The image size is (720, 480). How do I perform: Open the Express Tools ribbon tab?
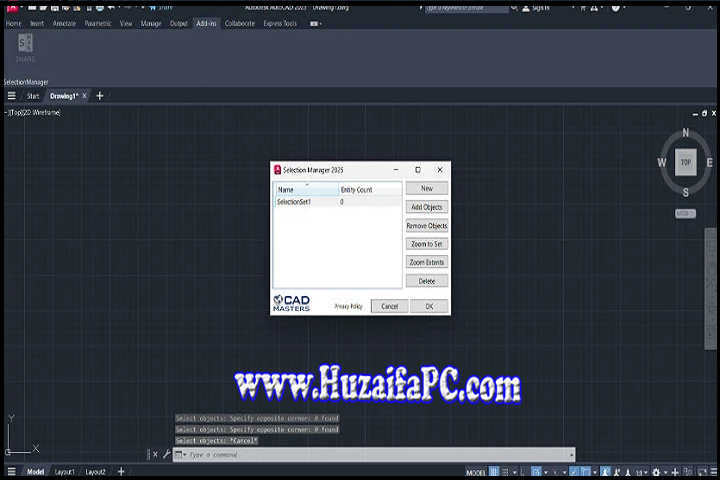point(280,23)
